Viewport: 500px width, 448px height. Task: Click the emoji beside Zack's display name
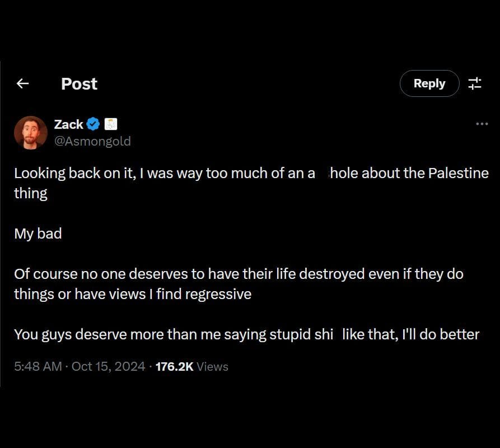point(111,124)
